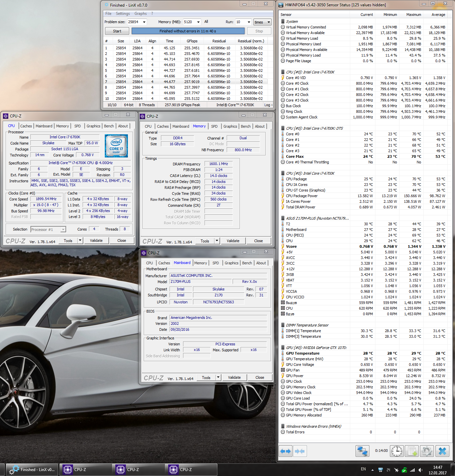Click the Core Max thermometer icon in HWiNFO64
This screenshot has width=455, height=476.
click(x=283, y=156)
